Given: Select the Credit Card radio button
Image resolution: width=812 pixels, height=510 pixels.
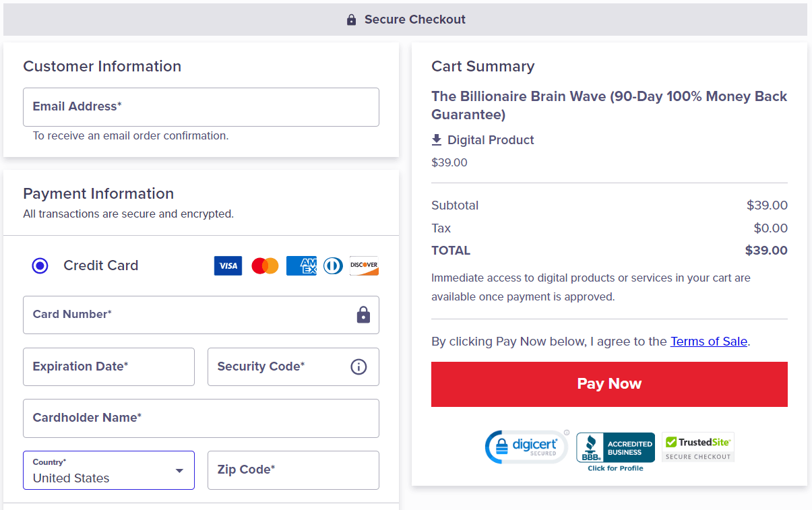Looking at the screenshot, I should [40, 265].
